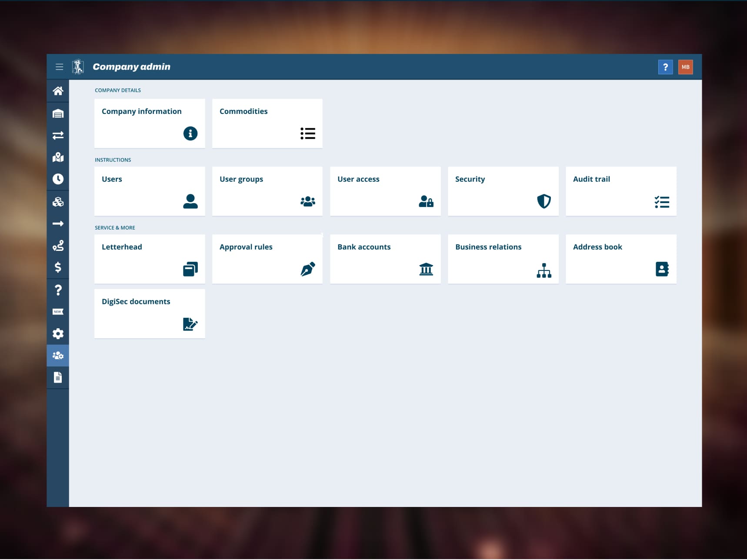Select the Approval rules tile
Viewport: 747px width, 560px height.
(x=267, y=259)
